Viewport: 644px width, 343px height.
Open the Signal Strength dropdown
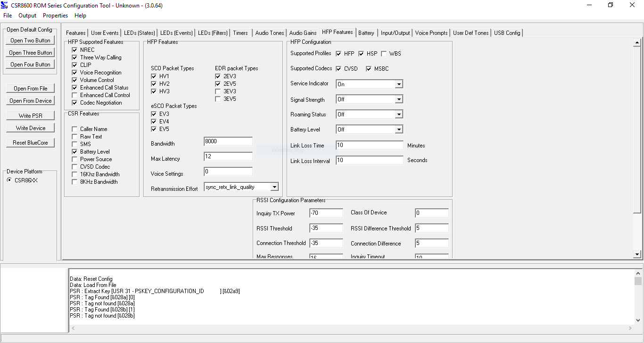click(370, 99)
